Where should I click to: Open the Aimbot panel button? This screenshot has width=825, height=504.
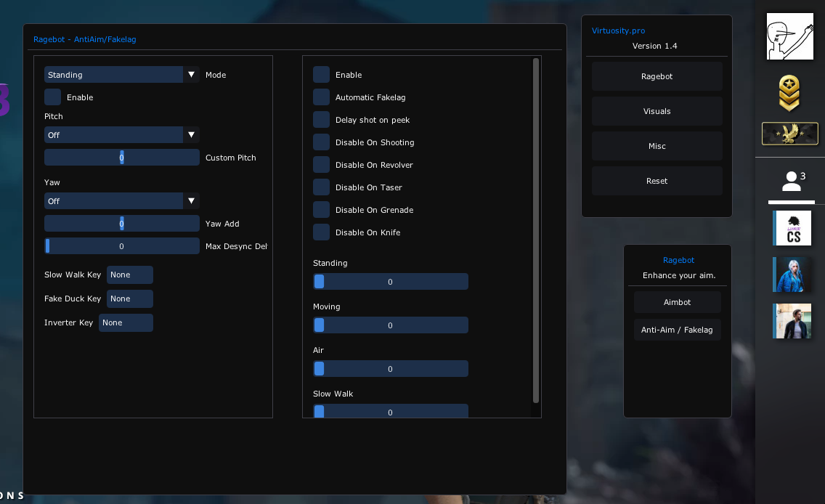click(677, 302)
